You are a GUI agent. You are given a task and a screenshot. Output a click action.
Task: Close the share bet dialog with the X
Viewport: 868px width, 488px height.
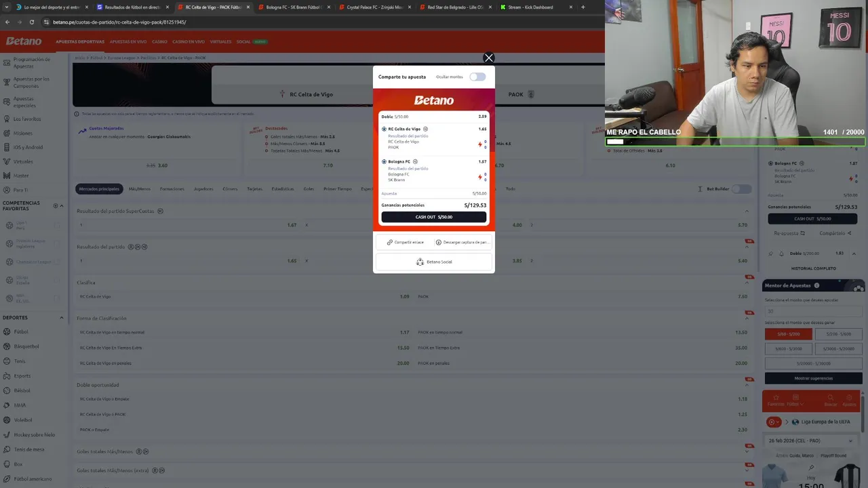point(488,58)
